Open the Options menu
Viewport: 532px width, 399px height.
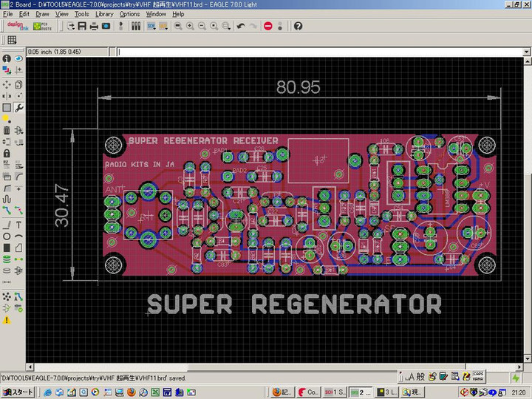(129, 14)
